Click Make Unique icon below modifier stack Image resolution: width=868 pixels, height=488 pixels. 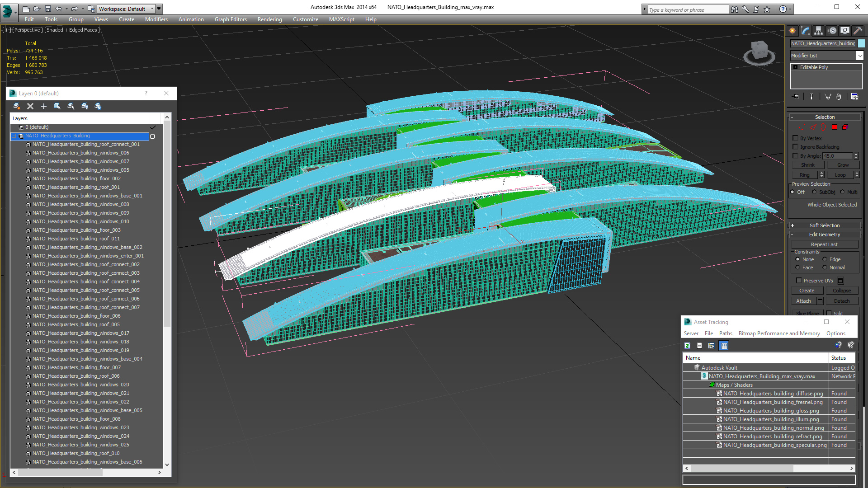(x=828, y=97)
